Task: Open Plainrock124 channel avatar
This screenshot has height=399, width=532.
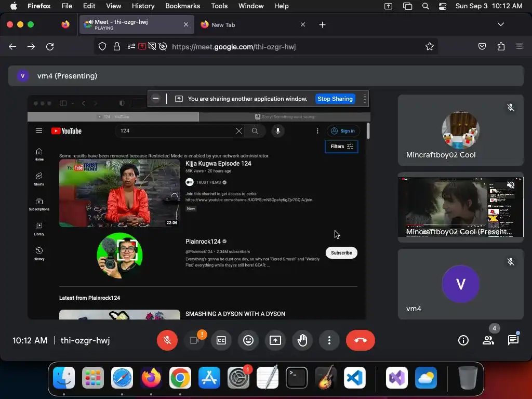Action: 119,256
